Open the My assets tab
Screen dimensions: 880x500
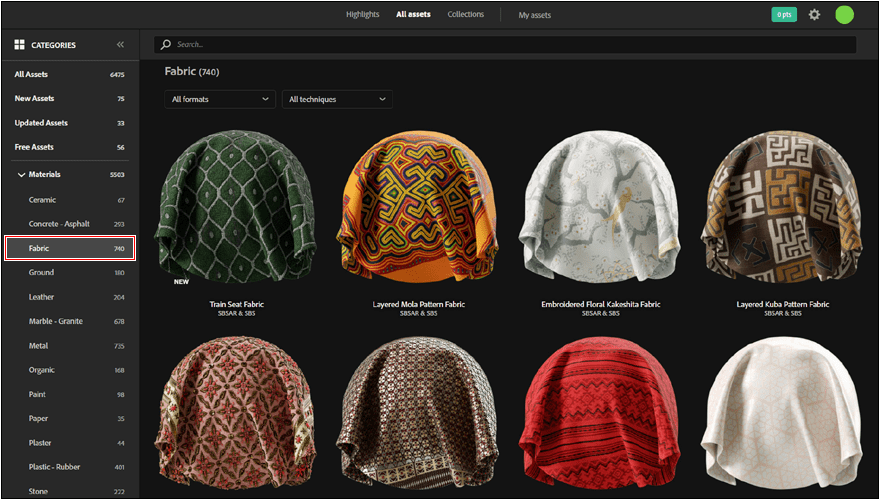[535, 15]
